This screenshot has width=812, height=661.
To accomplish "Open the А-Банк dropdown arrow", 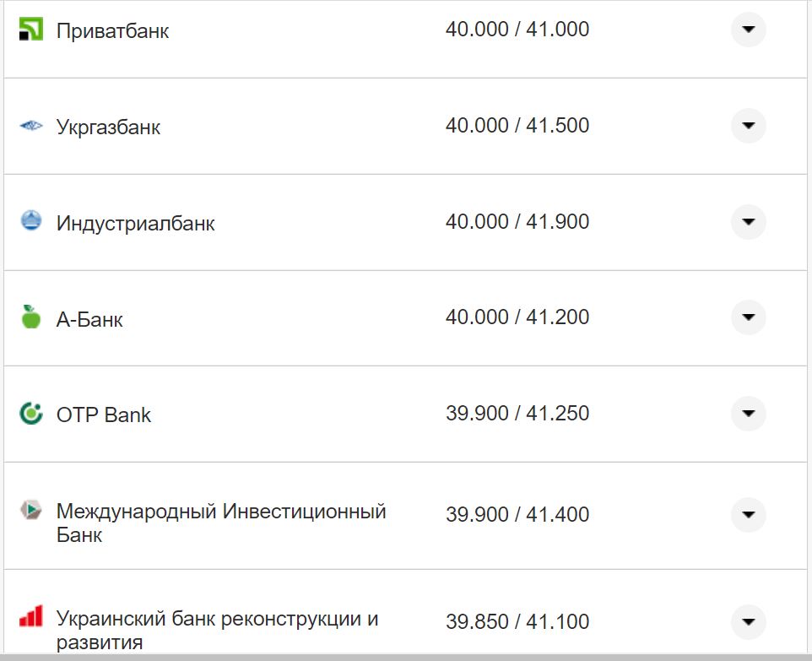I will pyautogui.click(x=748, y=317).
